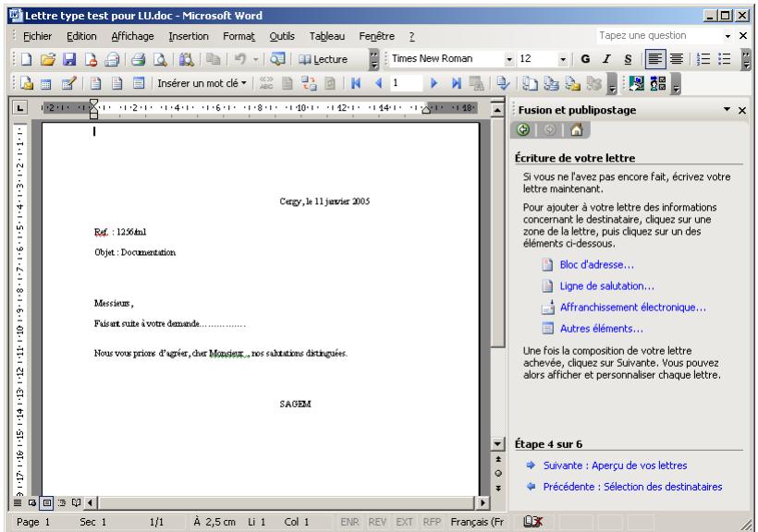Open the Outils menu
Viewport: 758px width, 532px height.
point(282,36)
